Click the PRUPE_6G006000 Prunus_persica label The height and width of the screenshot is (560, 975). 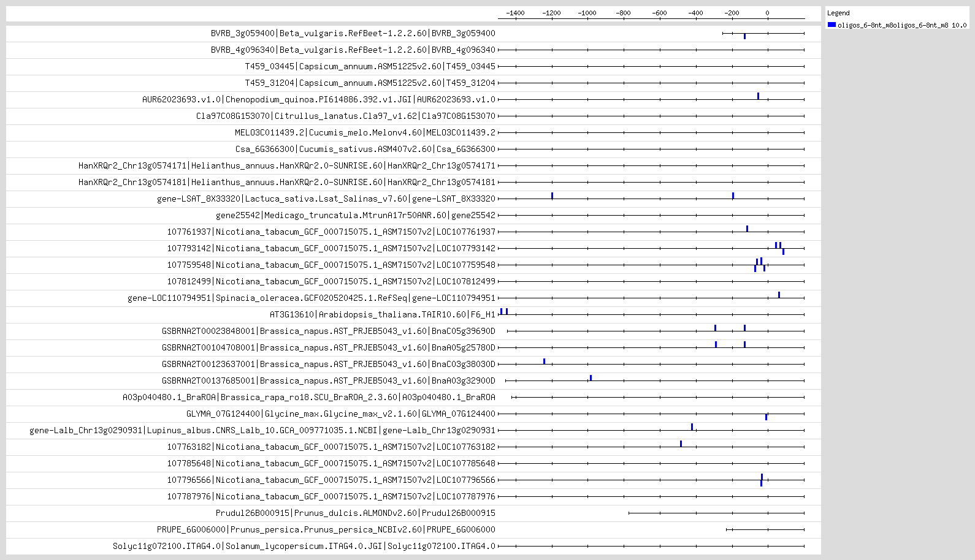326,529
